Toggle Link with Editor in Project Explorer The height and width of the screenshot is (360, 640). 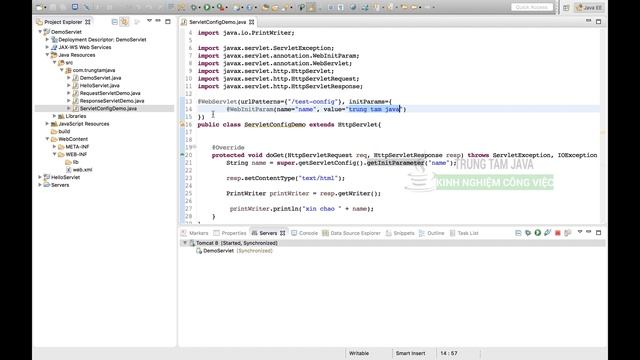(x=124, y=22)
